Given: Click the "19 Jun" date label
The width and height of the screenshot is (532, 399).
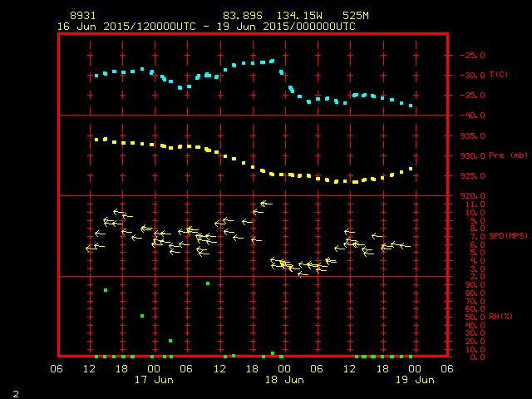Looking at the screenshot, I should pyautogui.click(x=415, y=380).
